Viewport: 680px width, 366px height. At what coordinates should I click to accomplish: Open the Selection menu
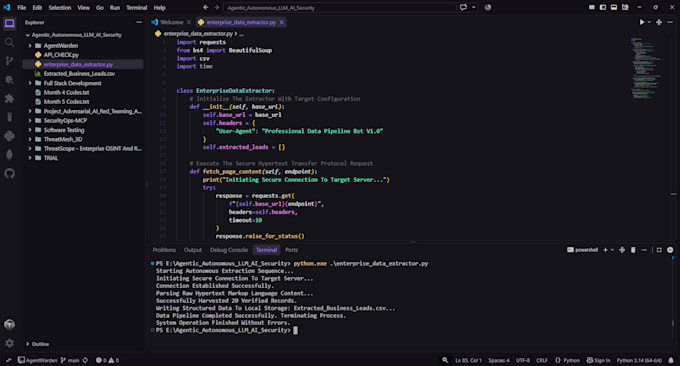coord(60,7)
